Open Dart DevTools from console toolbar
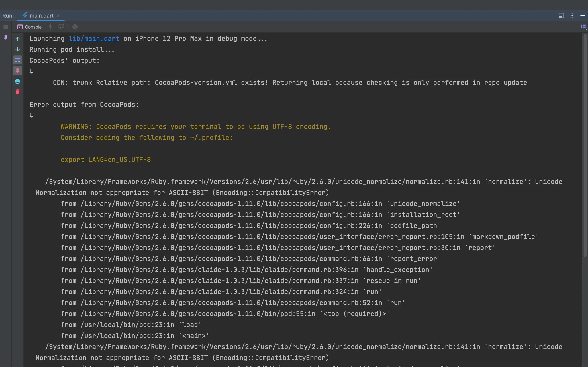 point(75,27)
